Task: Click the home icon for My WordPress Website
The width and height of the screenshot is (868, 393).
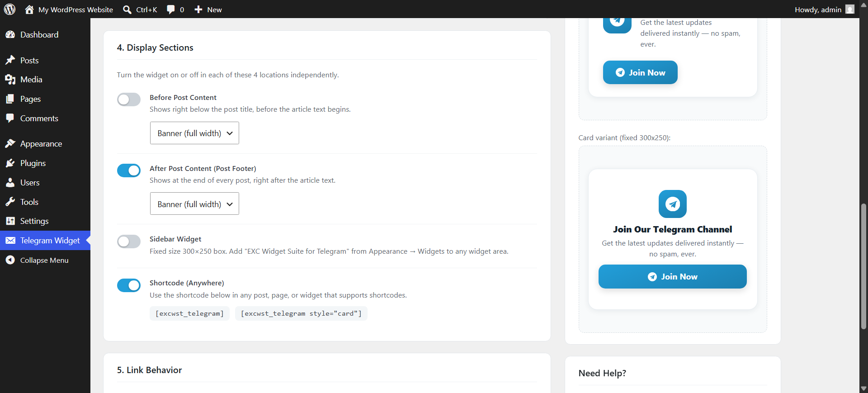Action: (29, 9)
